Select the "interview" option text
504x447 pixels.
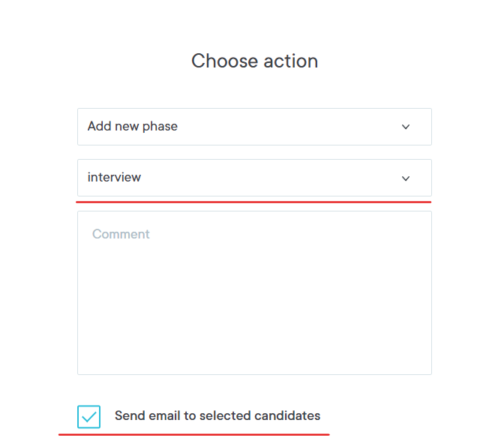[x=114, y=178]
